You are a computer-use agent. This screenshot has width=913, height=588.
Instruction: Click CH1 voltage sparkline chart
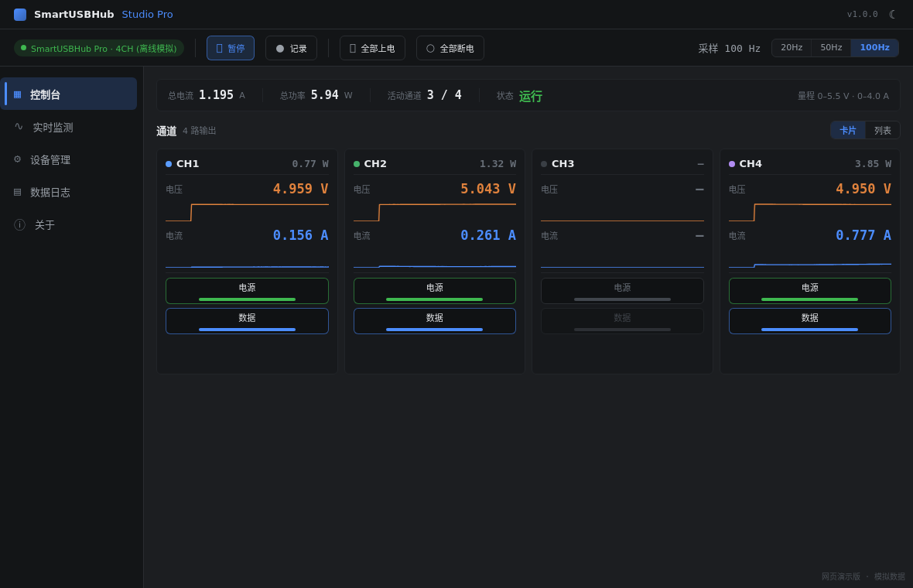pos(247,212)
